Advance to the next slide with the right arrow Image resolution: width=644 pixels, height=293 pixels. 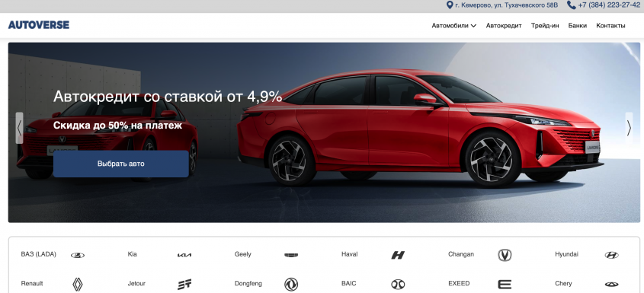pos(629,128)
